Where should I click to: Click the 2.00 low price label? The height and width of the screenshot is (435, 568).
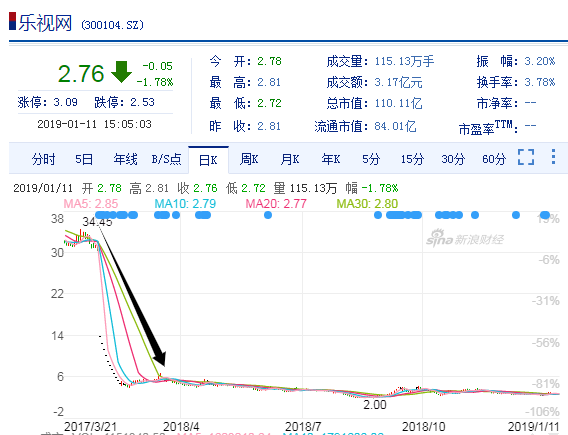pyautogui.click(x=375, y=405)
